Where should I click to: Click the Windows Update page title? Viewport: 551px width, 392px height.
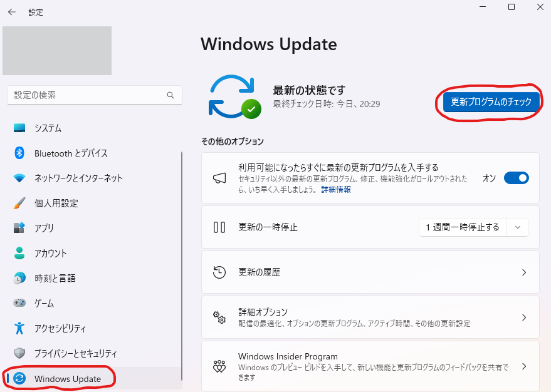click(x=269, y=44)
